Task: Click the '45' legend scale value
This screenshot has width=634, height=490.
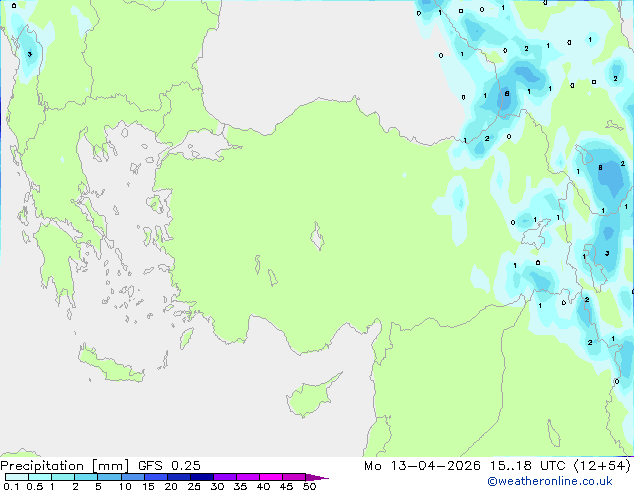Action: tap(286, 486)
